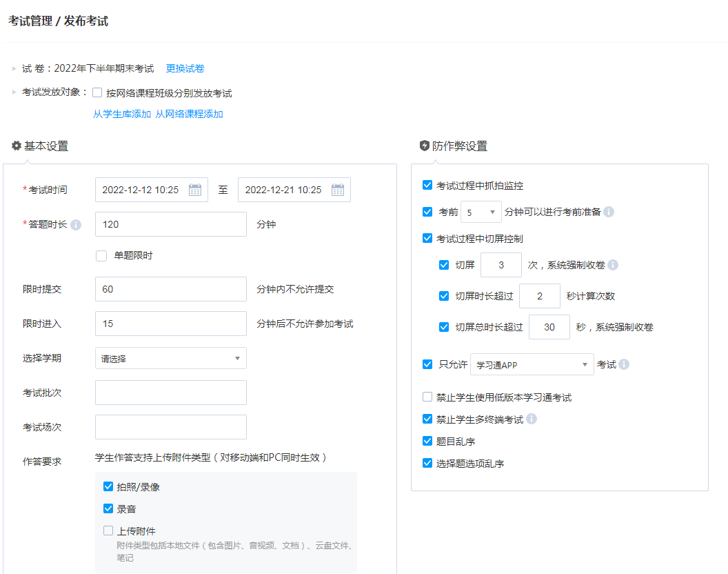This screenshot has height=574, width=728.
Task: Click info icon after 只允许 考试
Action: tap(624, 364)
